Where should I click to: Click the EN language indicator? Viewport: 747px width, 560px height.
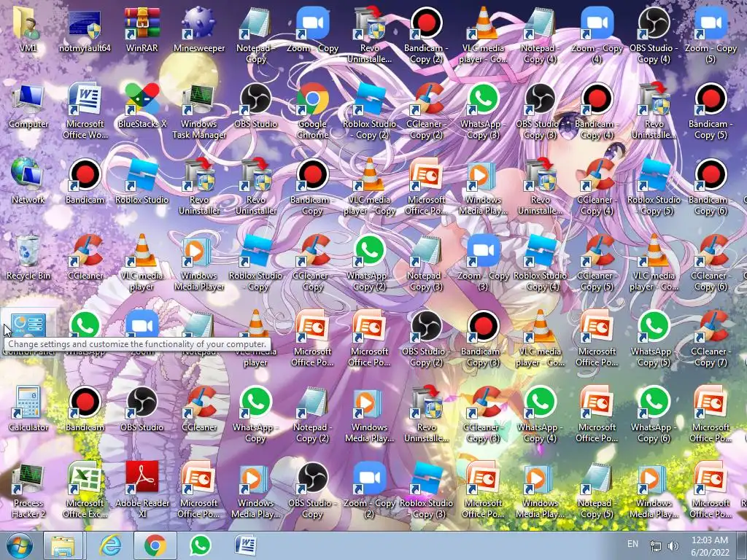[x=632, y=544]
